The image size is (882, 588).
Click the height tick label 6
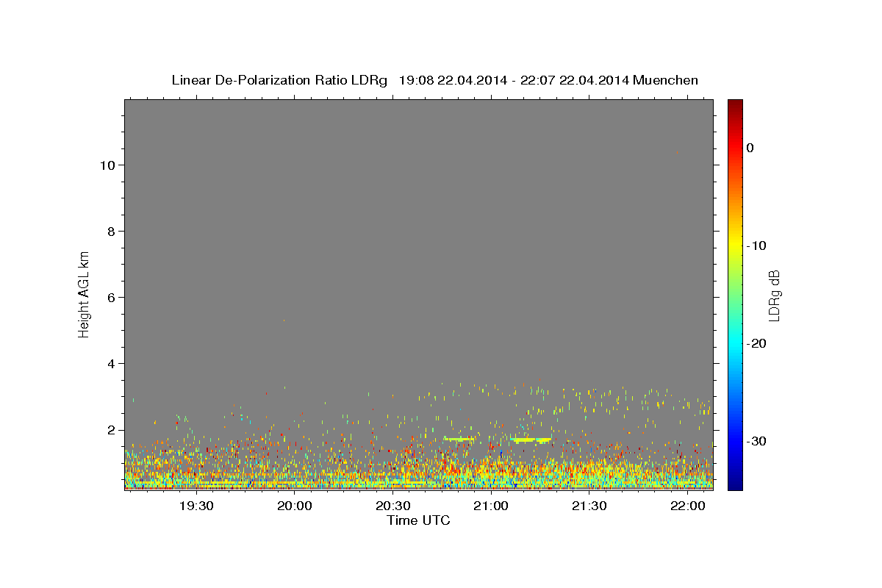110,297
